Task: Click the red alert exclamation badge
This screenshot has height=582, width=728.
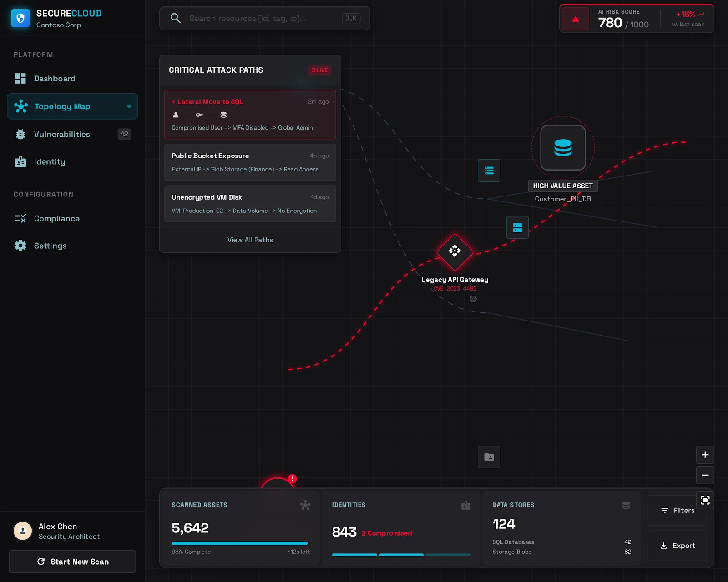Action: coord(293,479)
